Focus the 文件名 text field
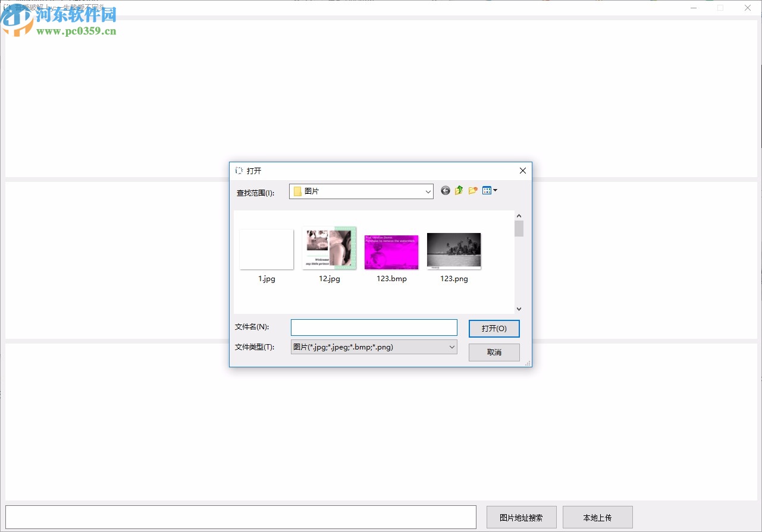762x532 pixels. 374,328
